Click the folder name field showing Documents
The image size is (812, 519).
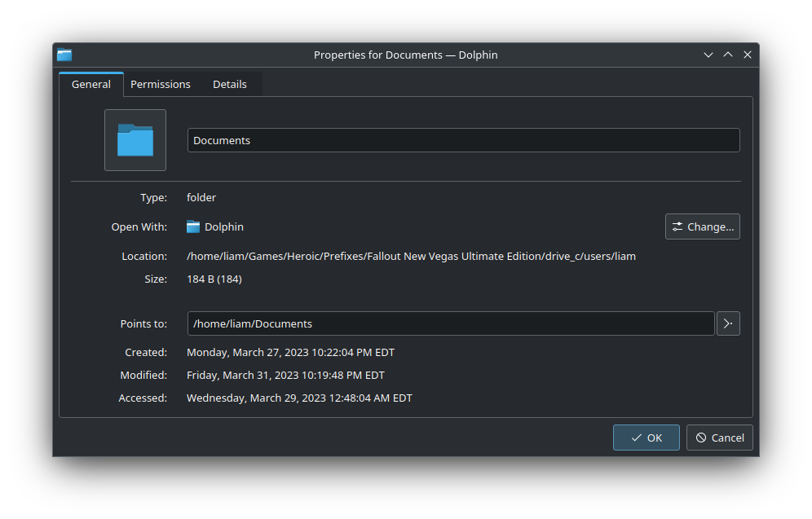click(463, 140)
